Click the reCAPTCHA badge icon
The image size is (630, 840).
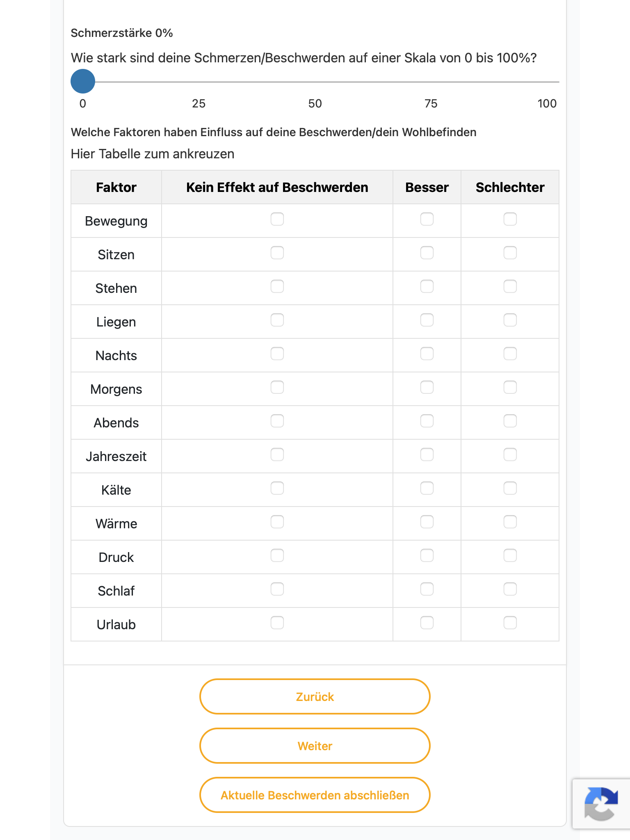pos(601,803)
